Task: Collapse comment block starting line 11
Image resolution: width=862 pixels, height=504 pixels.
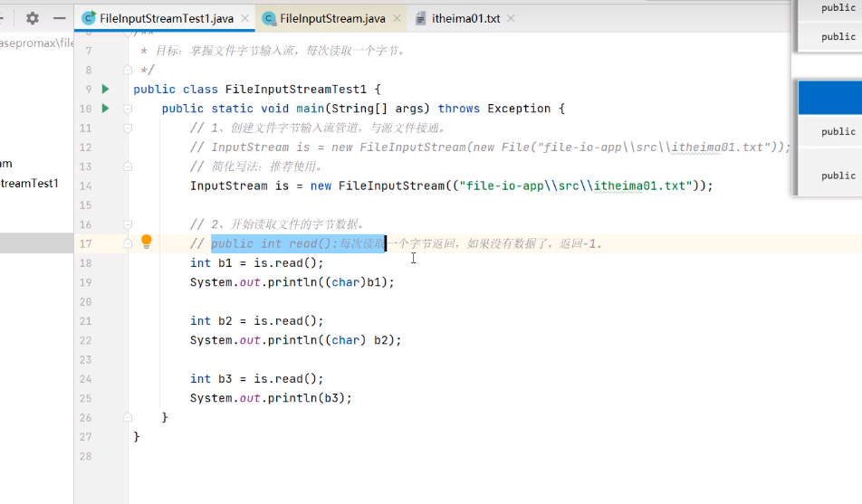Action: 128,128
